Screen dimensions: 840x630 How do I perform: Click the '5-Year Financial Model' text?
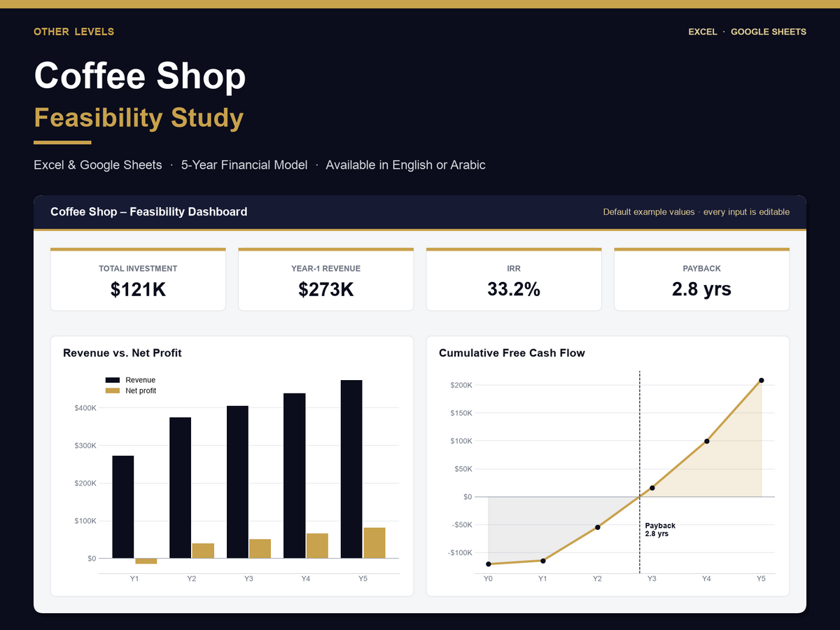pyautogui.click(x=244, y=165)
